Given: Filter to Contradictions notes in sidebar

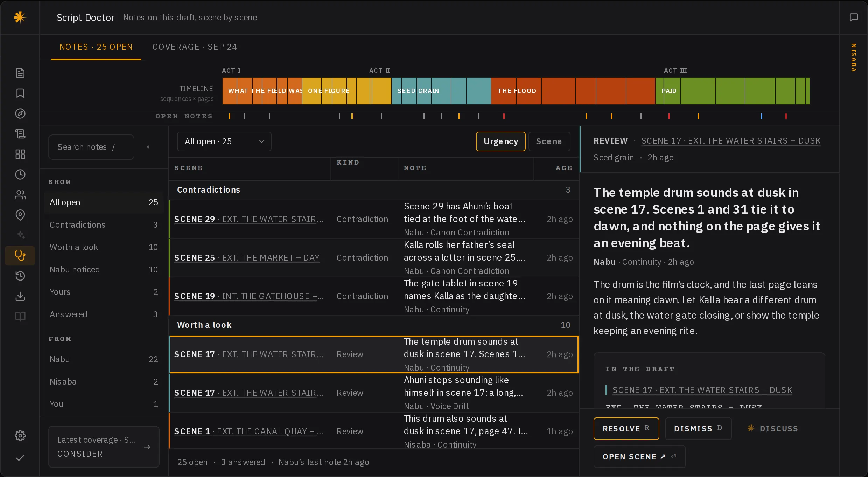Looking at the screenshot, I should [x=104, y=225].
